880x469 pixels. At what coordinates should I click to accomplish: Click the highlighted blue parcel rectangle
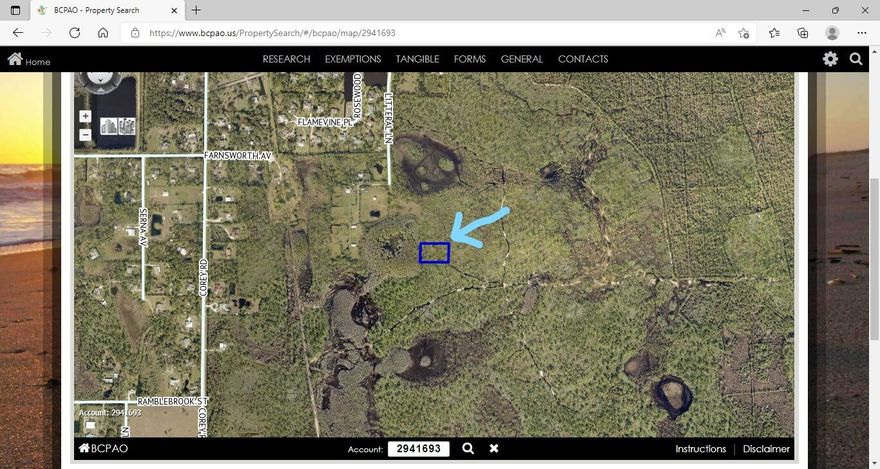(x=434, y=252)
